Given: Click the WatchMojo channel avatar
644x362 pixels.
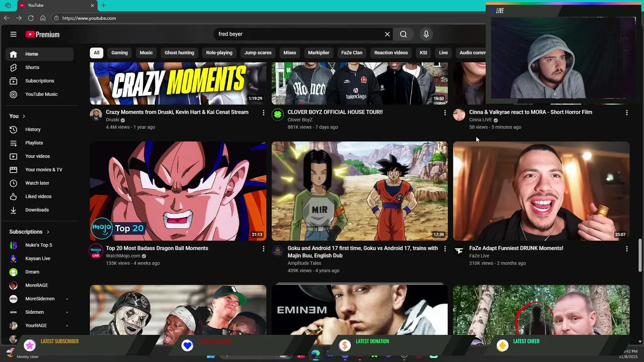Looking at the screenshot, I should pyautogui.click(x=96, y=251).
